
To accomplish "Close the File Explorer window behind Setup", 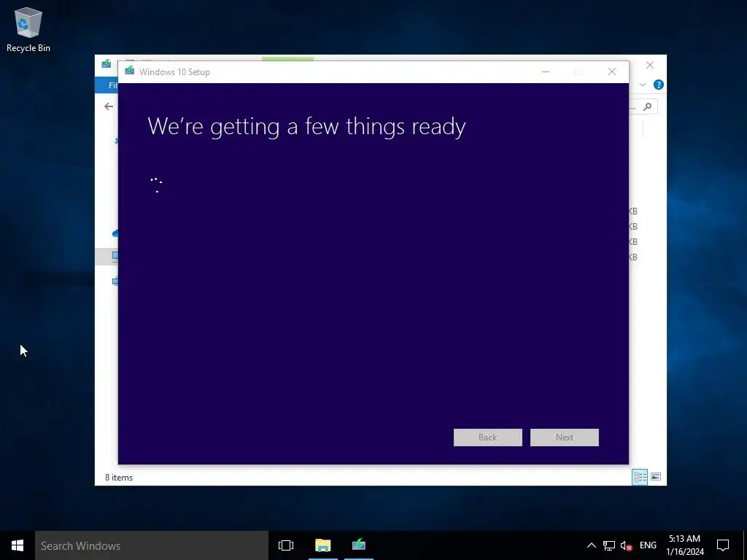I will click(x=649, y=65).
